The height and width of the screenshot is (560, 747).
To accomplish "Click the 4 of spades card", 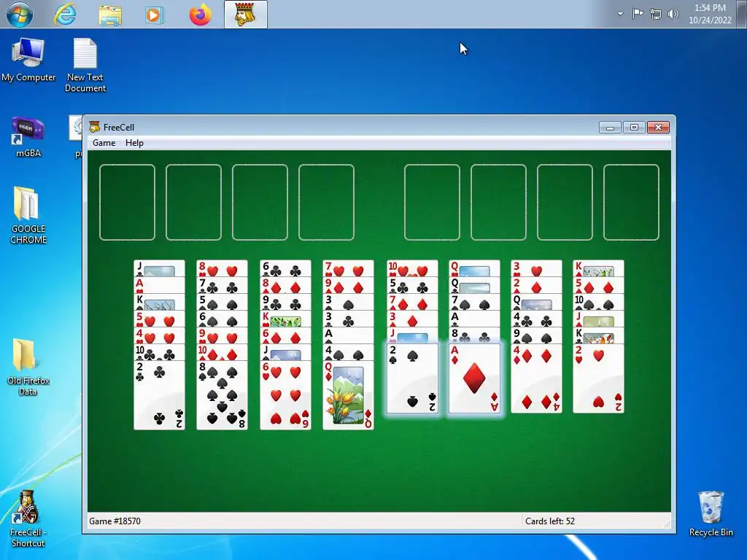I will pyautogui.click(x=348, y=352).
